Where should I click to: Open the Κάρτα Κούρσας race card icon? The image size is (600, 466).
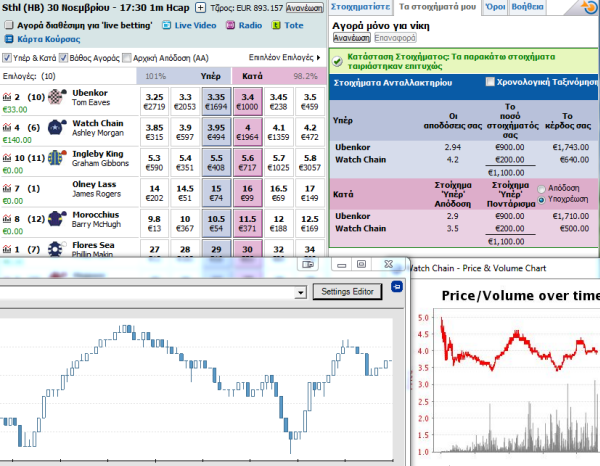(x=8, y=39)
